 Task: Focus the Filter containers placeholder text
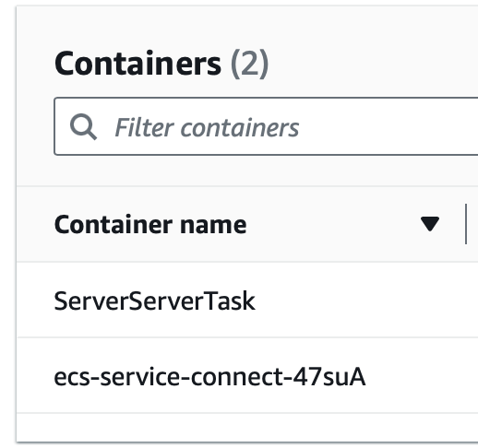(x=207, y=127)
